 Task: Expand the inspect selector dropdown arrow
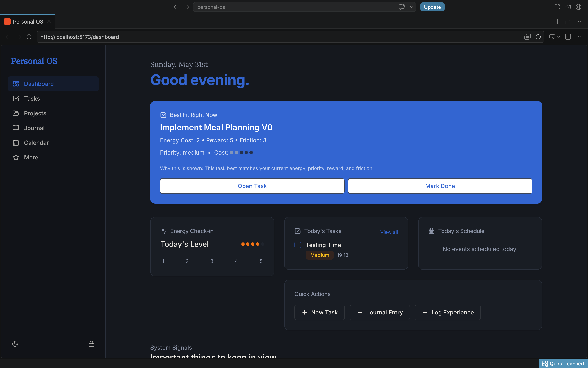pos(559,37)
